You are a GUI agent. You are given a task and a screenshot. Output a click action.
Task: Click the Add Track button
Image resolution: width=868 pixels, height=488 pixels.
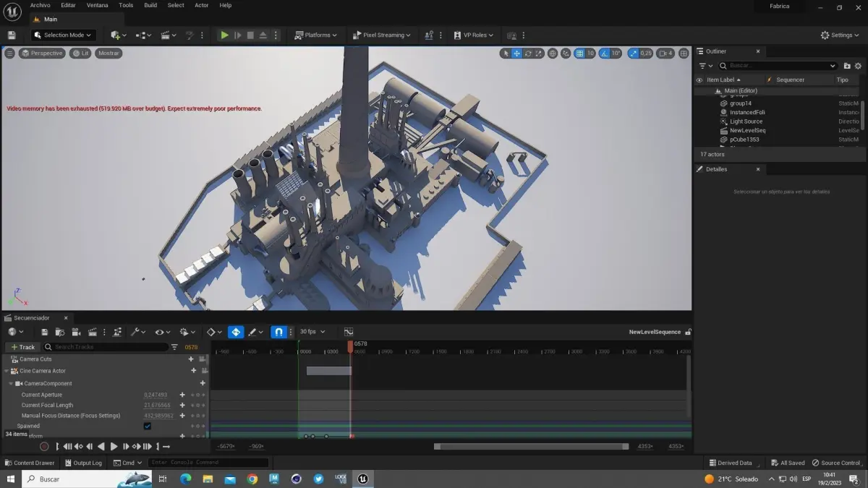point(23,347)
